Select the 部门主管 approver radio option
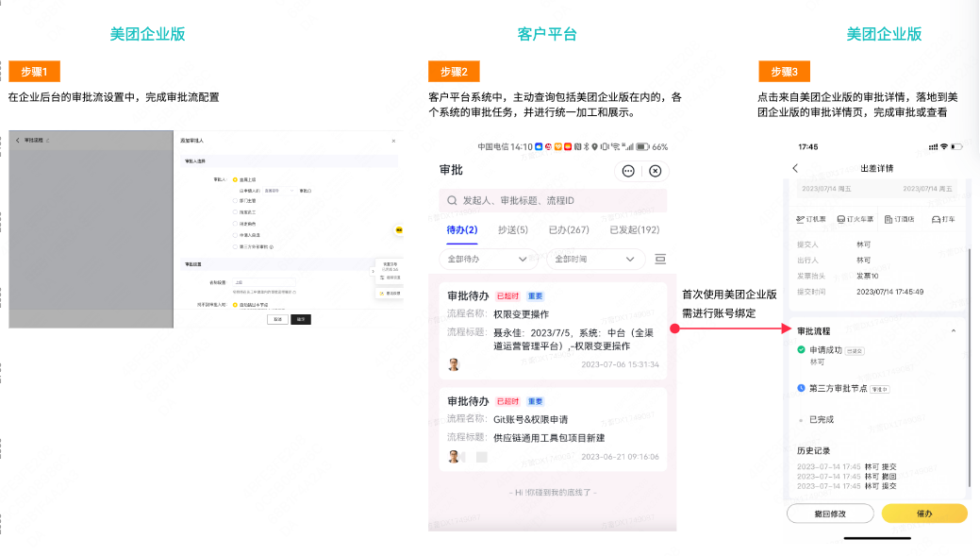Image resolution: width=980 pixels, height=556 pixels. 235,201
